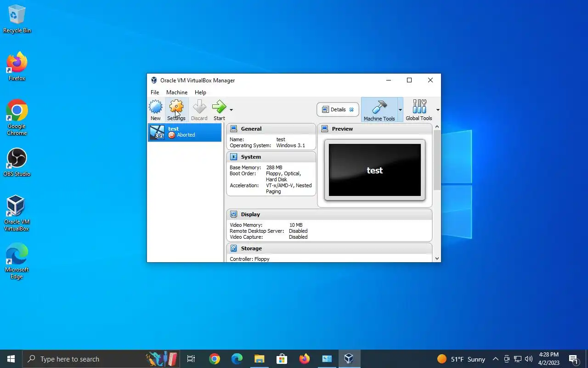The image size is (588, 368).
Task: Open Firefox from the taskbar
Action: (304, 359)
